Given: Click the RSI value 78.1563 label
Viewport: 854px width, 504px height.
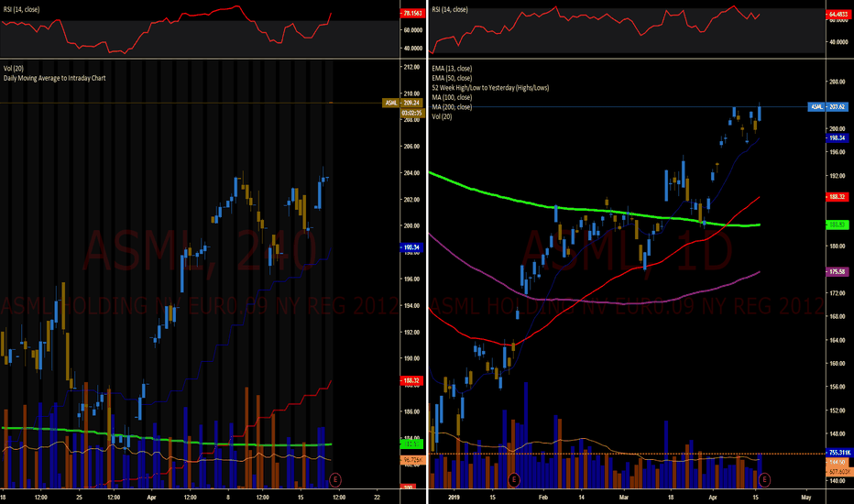Looking at the screenshot, I should 412,13.
